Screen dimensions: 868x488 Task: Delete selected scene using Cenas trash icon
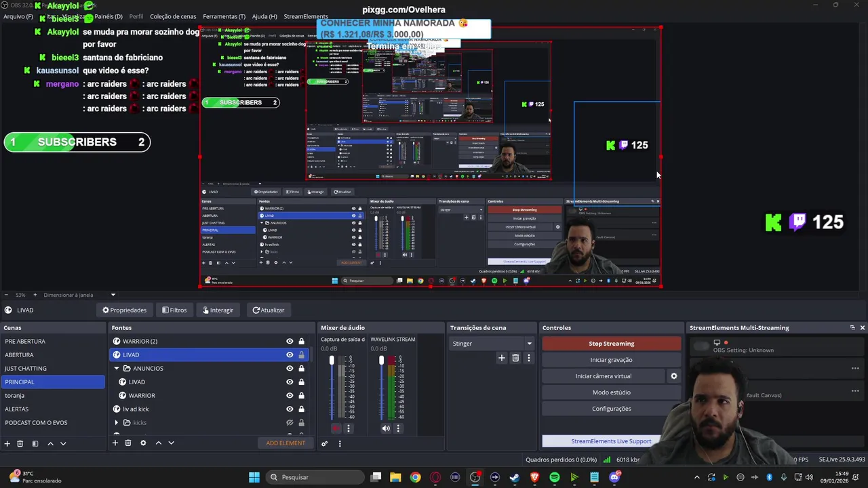[20, 443]
